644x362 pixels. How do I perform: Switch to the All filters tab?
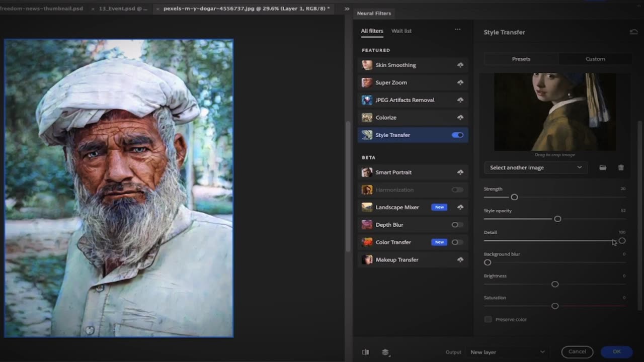pos(372,31)
